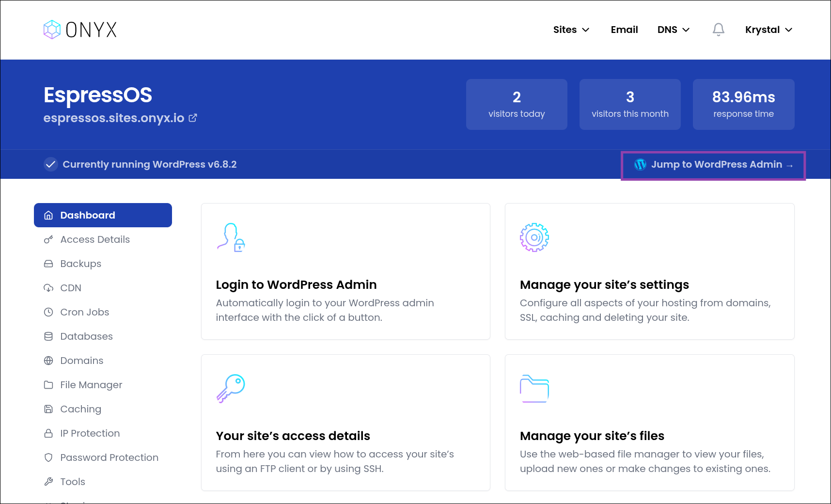Screen dimensions: 831x504
Task: Click the large key icon in access details card
Action: tap(231, 389)
